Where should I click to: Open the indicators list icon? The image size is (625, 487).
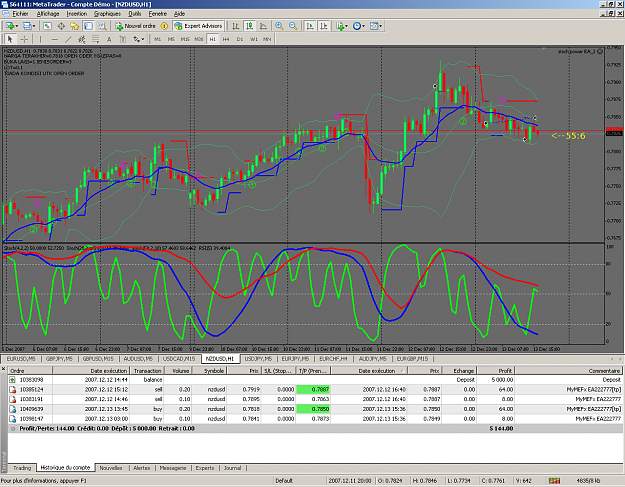[x=340, y=26]
